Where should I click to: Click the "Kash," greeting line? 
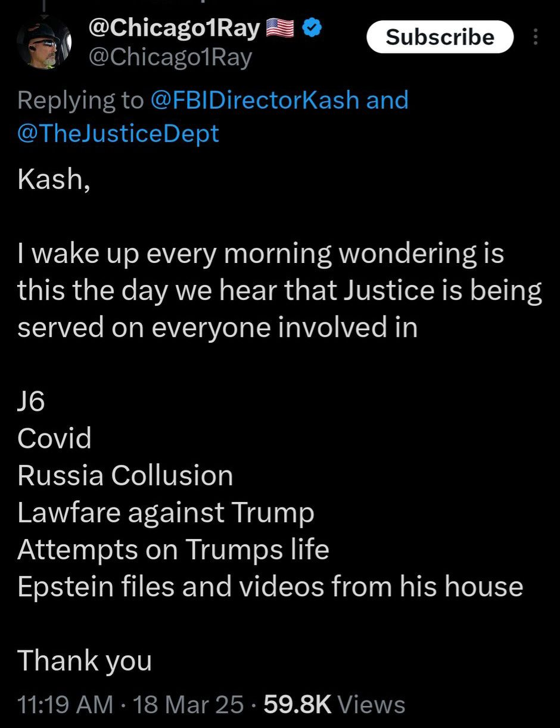[54, 179]
